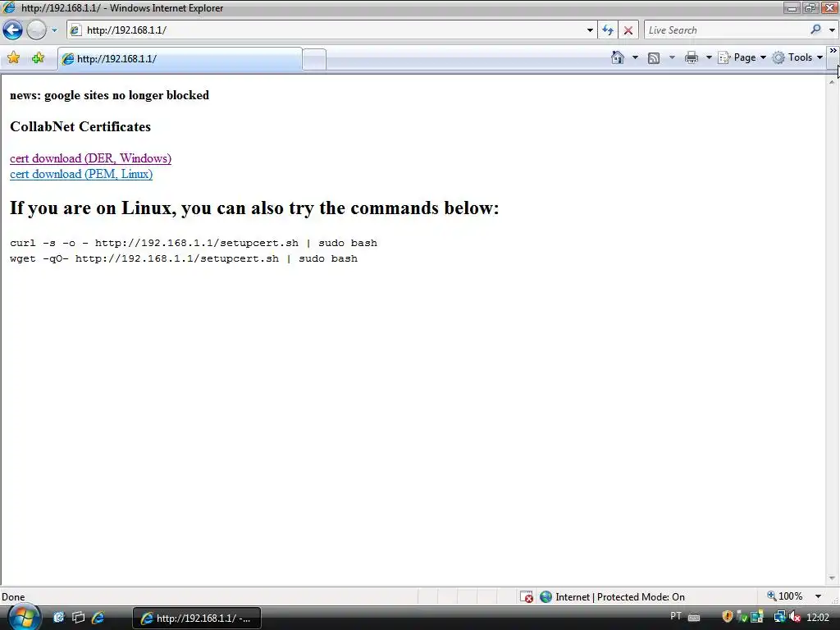Click the Add to Favorites icon
Screen dimensions: 840x630
tap(38, 58)
